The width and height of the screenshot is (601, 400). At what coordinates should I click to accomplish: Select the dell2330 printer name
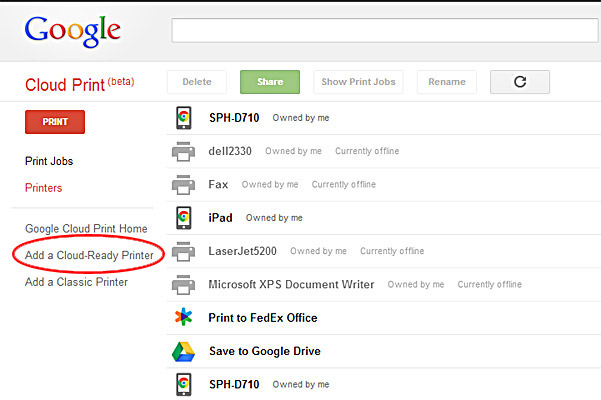click(230, 151)
